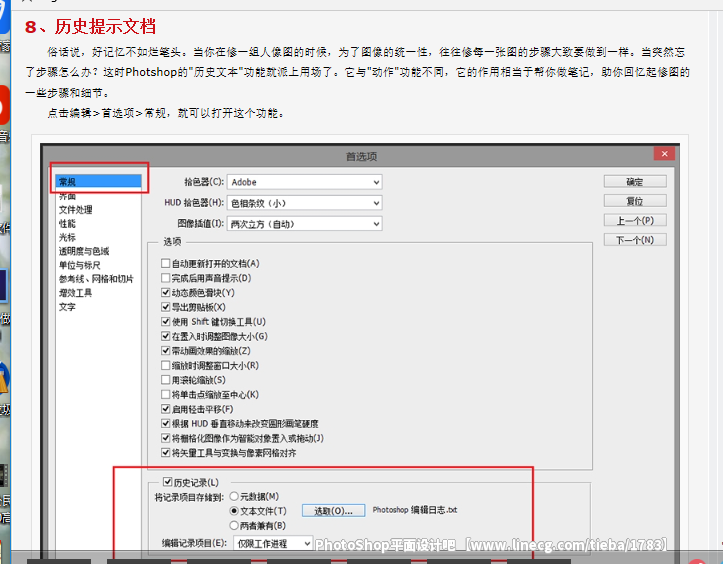Enable 缩放时调整窗口大小 checkbox

pos(166,365)
